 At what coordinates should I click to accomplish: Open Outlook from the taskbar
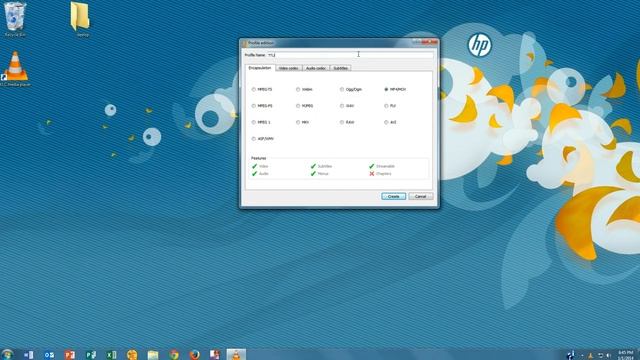point(49,355)
